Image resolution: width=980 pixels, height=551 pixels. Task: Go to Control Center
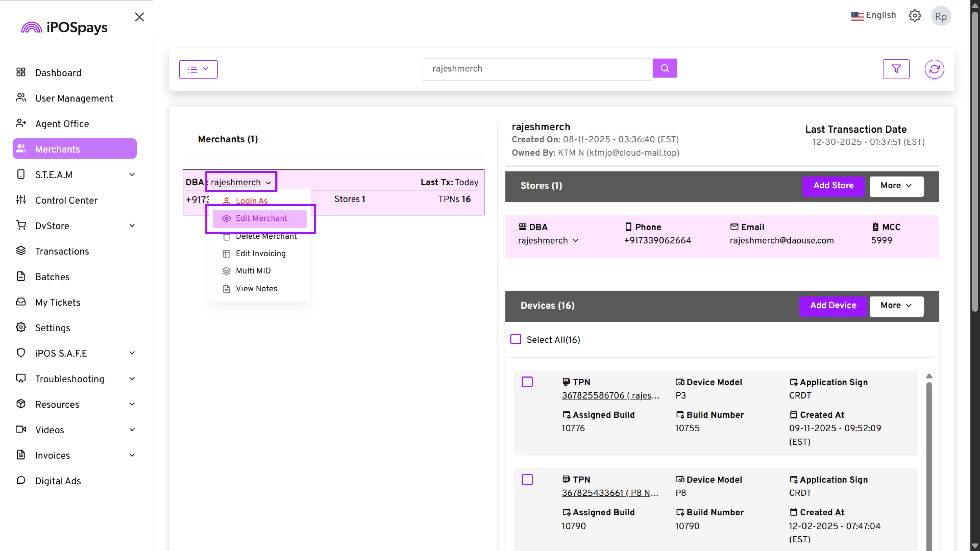coord(67,201)
